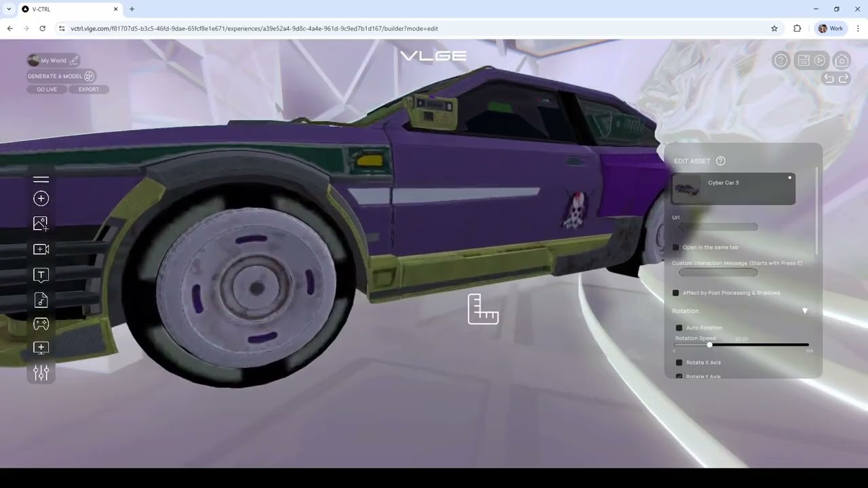Open the Chrome three-dot menu
The image size is (868, 488).
858,28
